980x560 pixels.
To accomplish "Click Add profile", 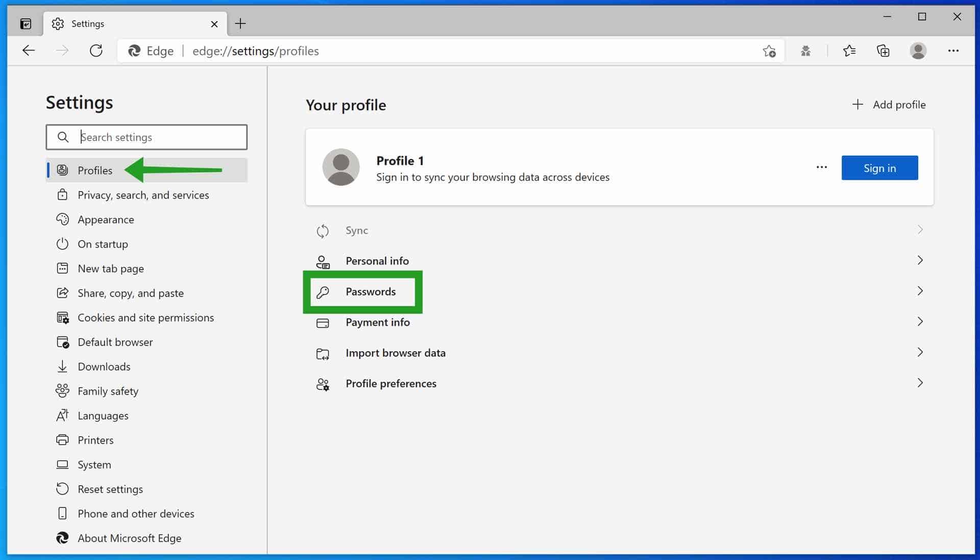I will click(889, 105).
